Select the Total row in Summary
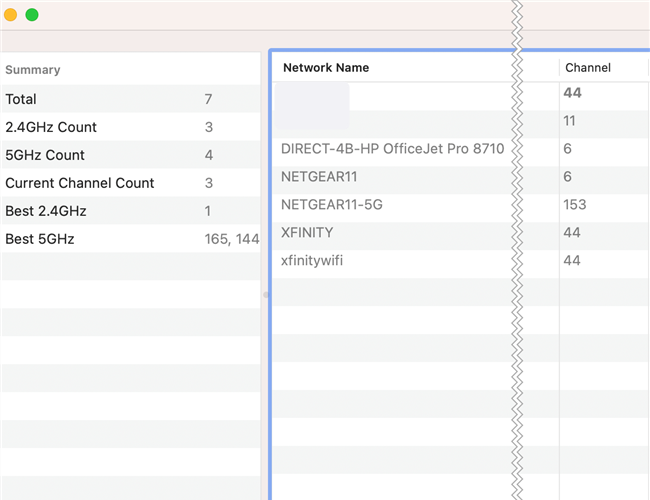650x500 pixels. pyautogui.click(x=21, y=99)
